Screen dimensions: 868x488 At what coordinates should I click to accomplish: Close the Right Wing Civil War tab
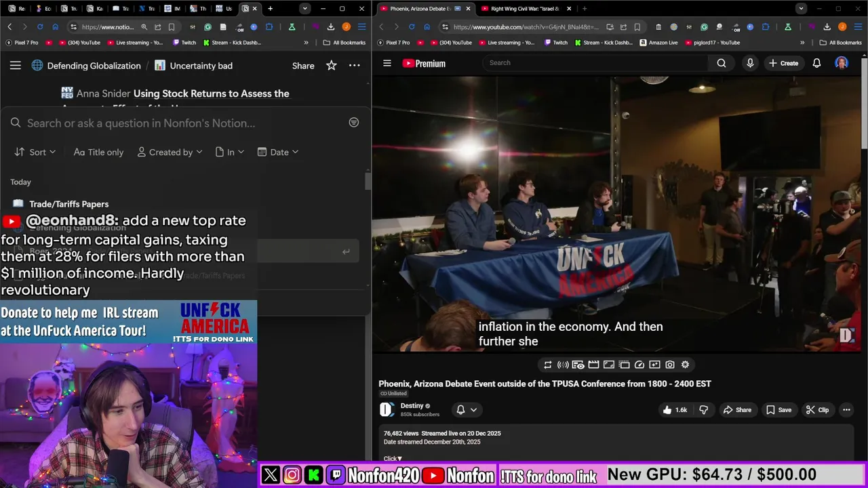pos(569,8)
